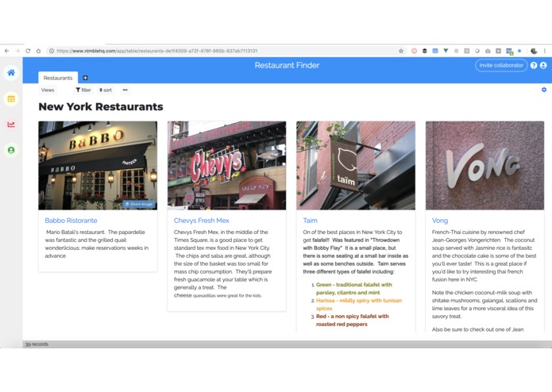Open the Chevys restaurant photo
The image size is (552, 392).
(x=226, y=165)
